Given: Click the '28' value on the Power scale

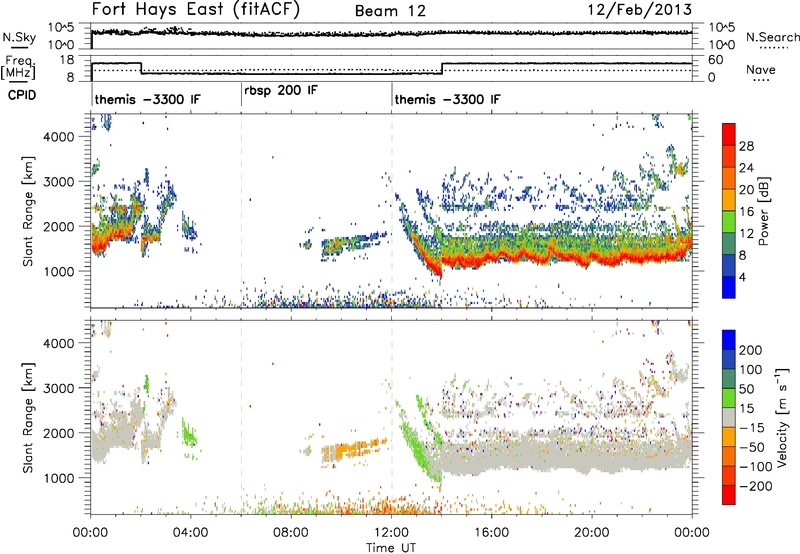Looking at the screenshot, I should point(746,146).
